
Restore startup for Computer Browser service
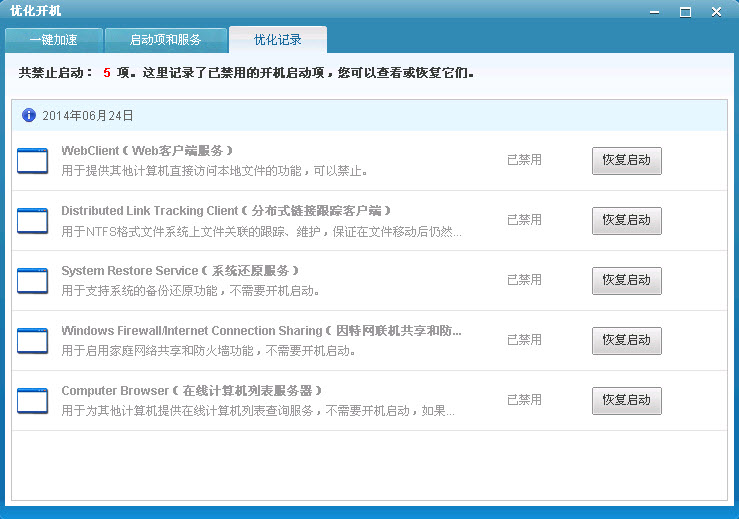(x=626, y=401)
